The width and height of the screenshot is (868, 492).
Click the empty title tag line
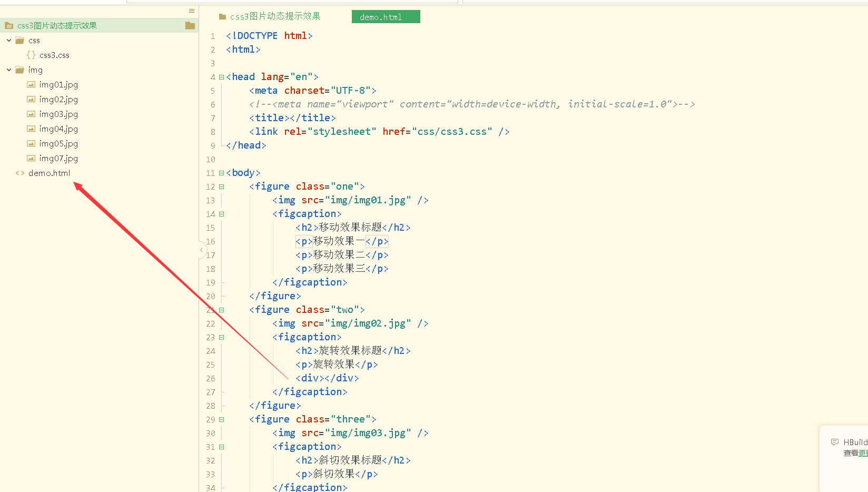292,118
